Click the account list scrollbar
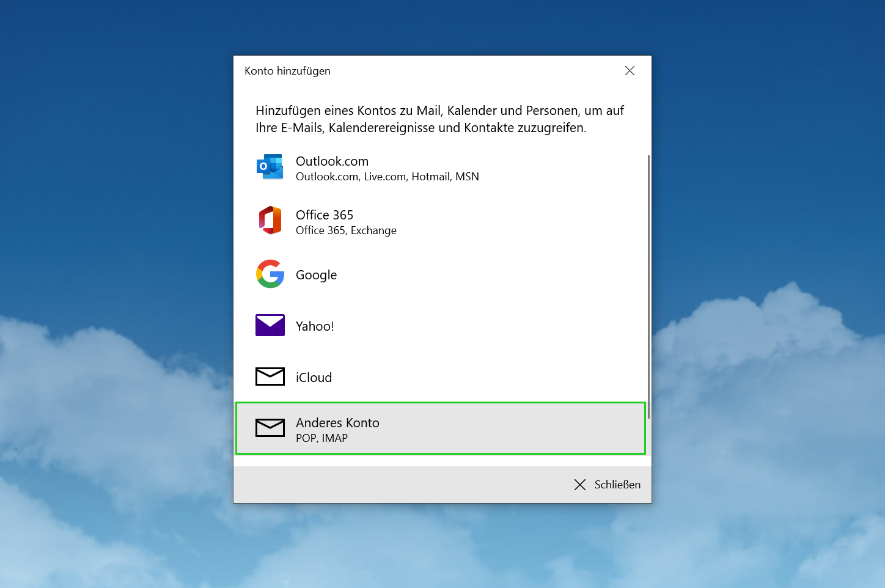Screen dimensions: 885x588 coord(648,287)
